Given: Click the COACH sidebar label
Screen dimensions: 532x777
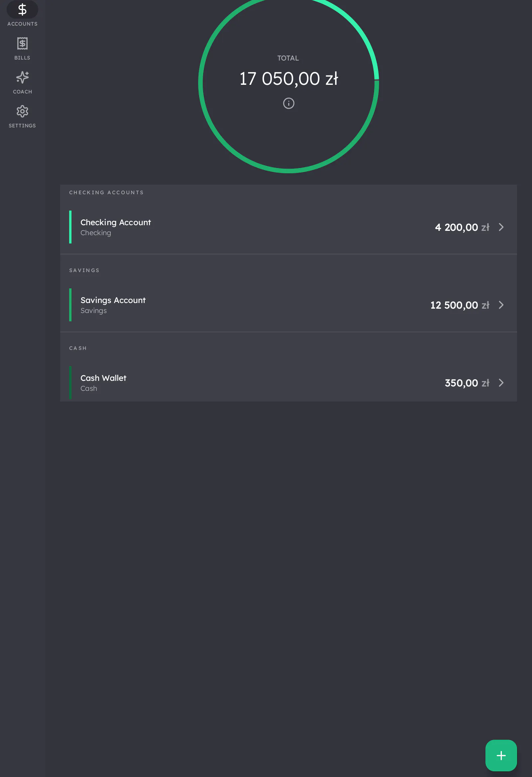Looking at the screenshot, I should (22, 91).
